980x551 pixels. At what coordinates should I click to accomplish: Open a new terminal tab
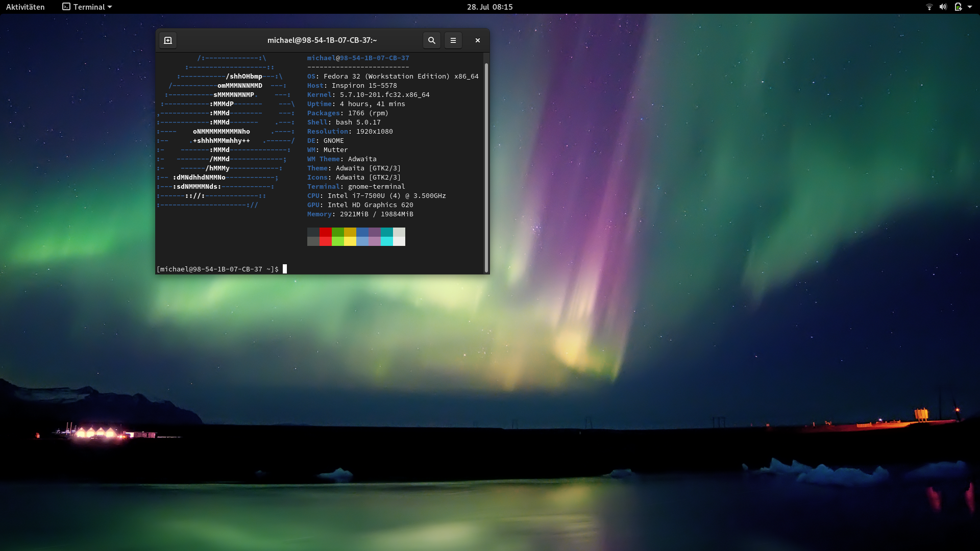pos(168,40)
